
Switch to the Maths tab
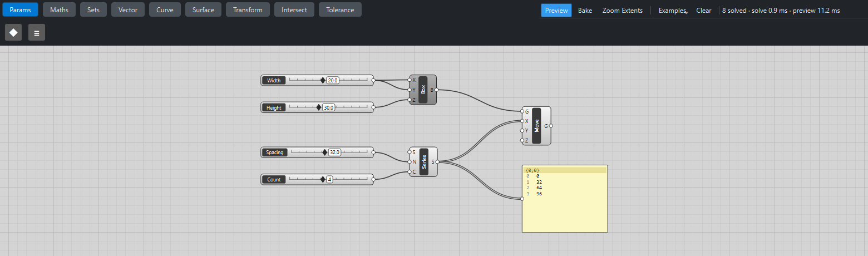(59, 10)
